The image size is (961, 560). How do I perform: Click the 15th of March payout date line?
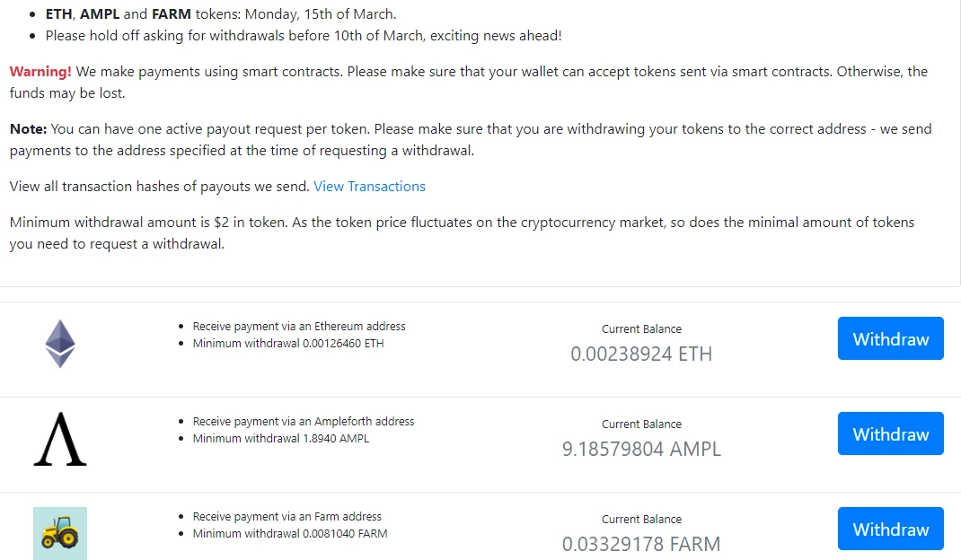click(x=221, y=13)
